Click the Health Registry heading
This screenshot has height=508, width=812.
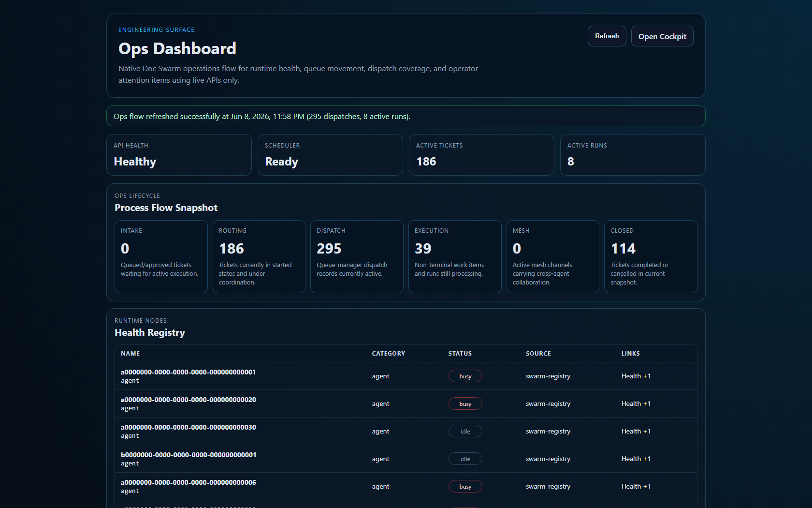150,332
